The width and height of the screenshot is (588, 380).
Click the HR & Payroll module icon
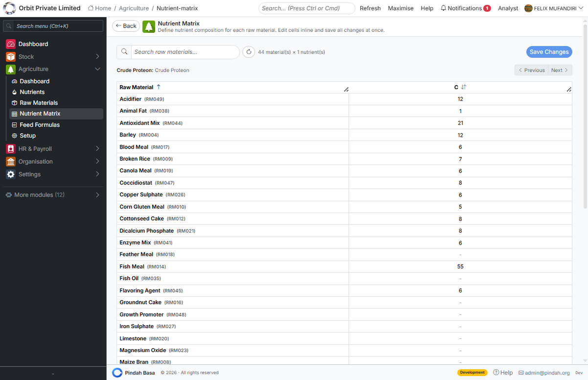click(x=11, y=149)
